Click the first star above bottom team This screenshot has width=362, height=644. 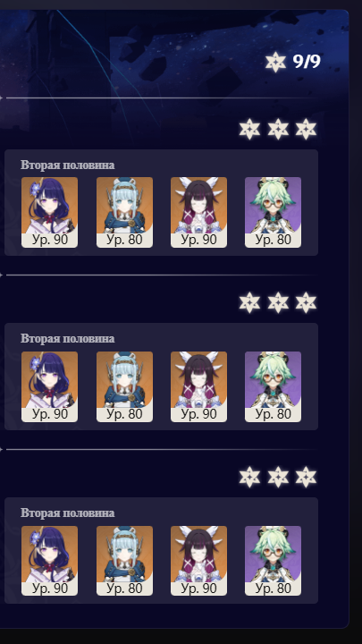click(x=249, y=478)
